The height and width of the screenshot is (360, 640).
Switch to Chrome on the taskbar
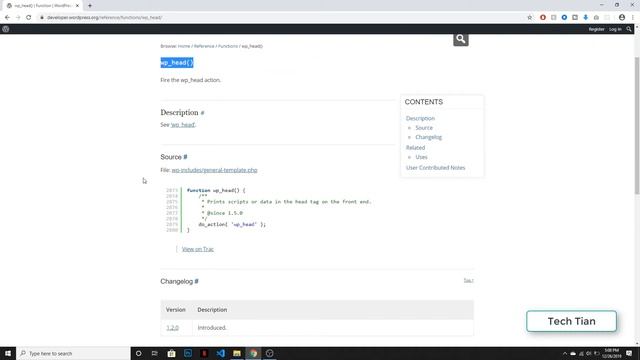pos(253,353)
